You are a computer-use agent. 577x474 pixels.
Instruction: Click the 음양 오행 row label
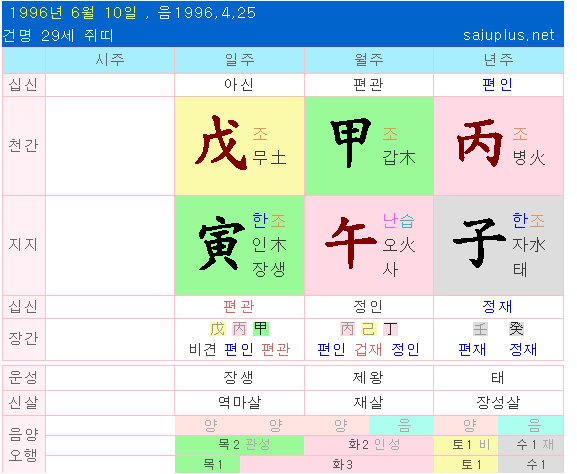[24, 444]
